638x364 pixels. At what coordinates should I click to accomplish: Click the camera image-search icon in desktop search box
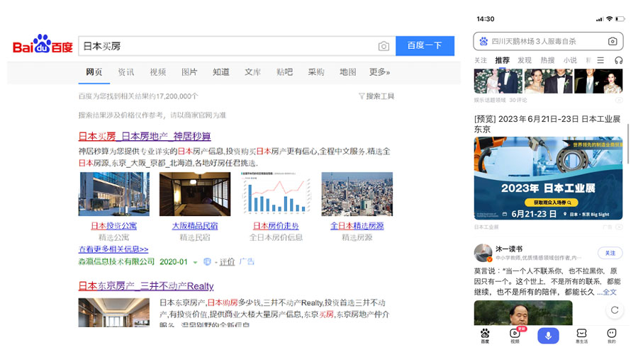[384, 46]
